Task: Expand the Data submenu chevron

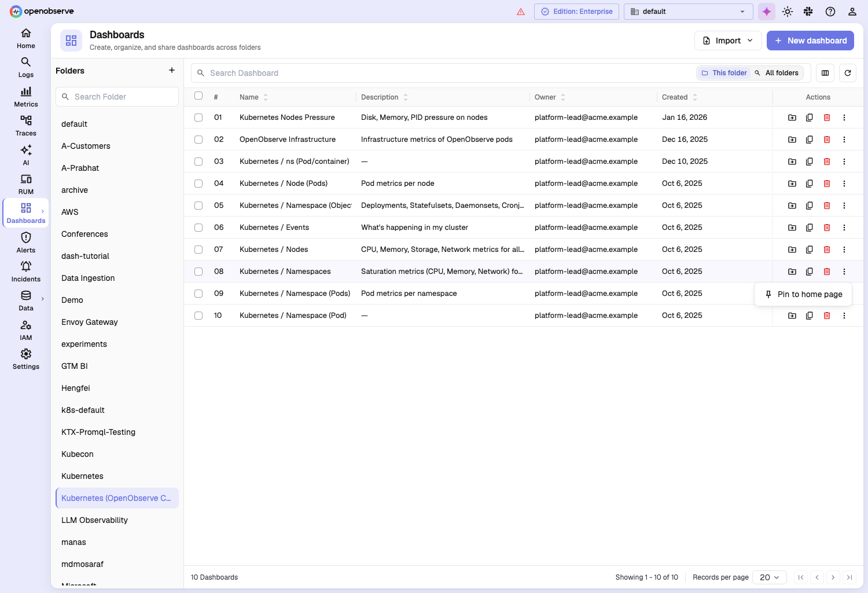Action: (43, 299)
